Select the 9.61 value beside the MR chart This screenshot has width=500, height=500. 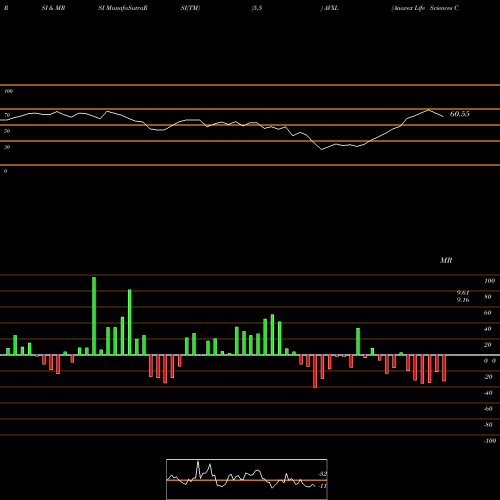click(463, 293)
